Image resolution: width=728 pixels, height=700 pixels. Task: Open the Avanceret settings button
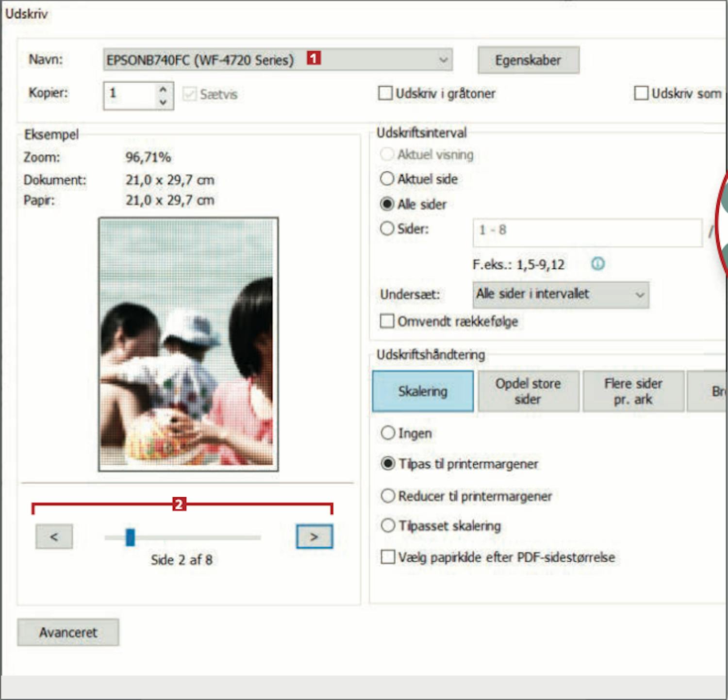tap(68, 632)
